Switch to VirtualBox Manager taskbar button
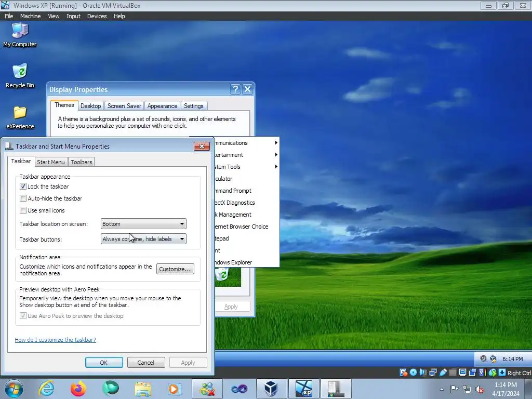The image size is (532, 399). pos(271,389)
